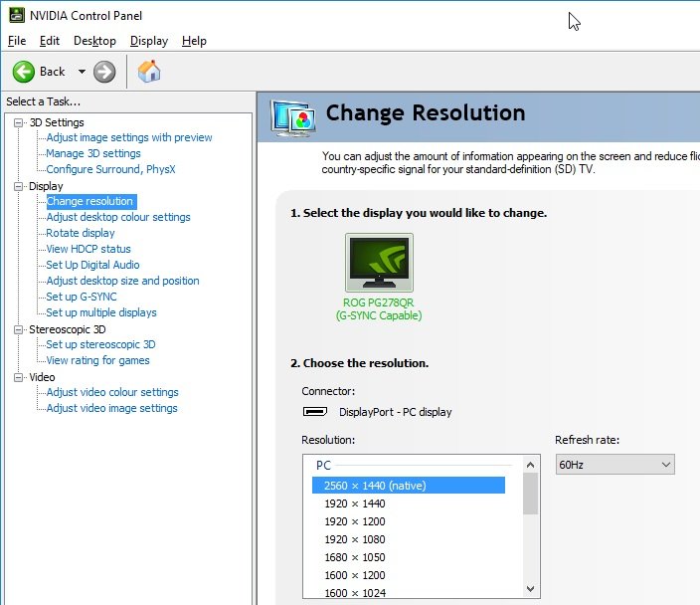The height and width of the screenshot is (605, 700).
Task: Select 1600 × 1024 resolution
Action: click(x=355, y=593)
